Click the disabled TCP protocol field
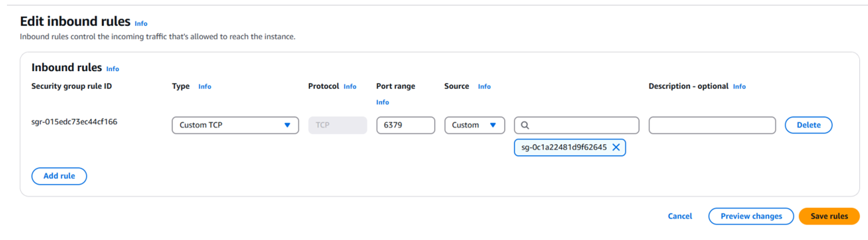The image size is (868, 240). pos(337,125)
